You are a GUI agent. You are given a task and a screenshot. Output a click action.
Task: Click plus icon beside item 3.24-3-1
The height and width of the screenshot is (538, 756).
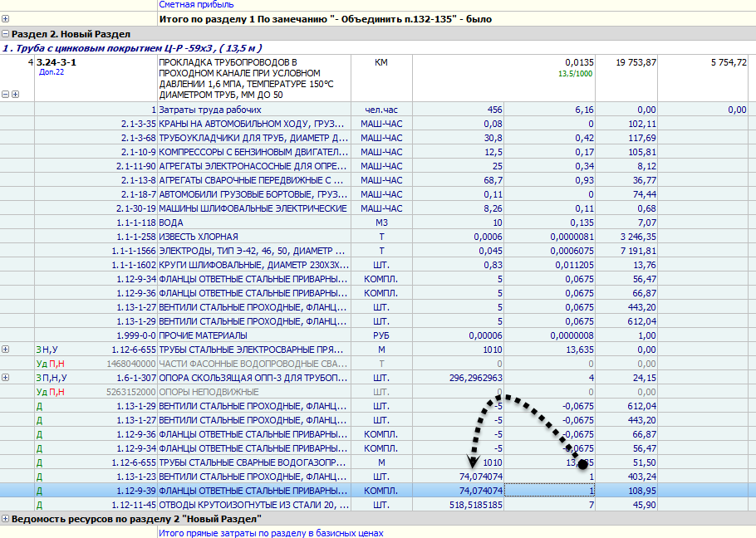coord(15,95)
